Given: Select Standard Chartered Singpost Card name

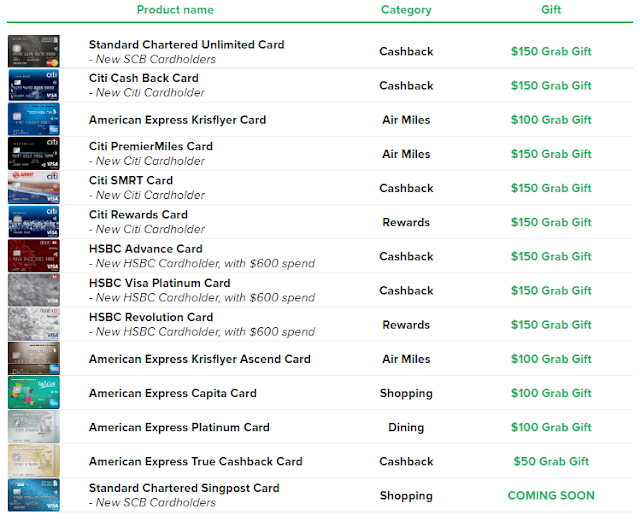Looking at the screenshot, I should click(x=184, y=488).
